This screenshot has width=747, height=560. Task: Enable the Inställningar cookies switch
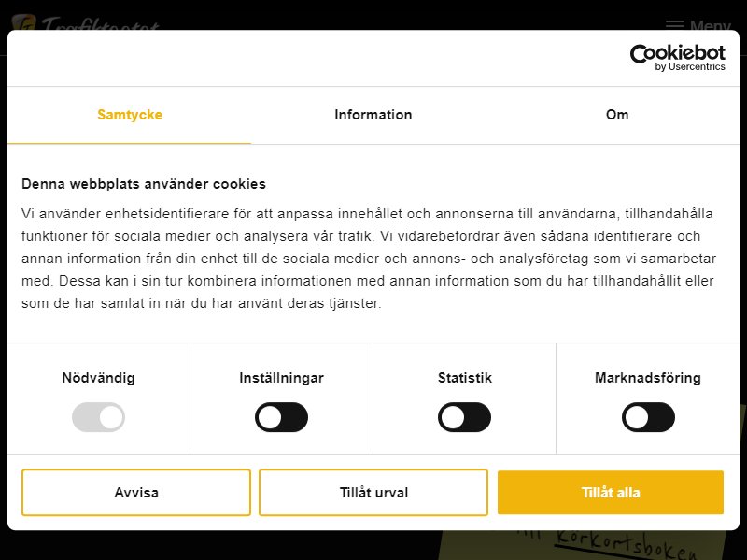282,417
